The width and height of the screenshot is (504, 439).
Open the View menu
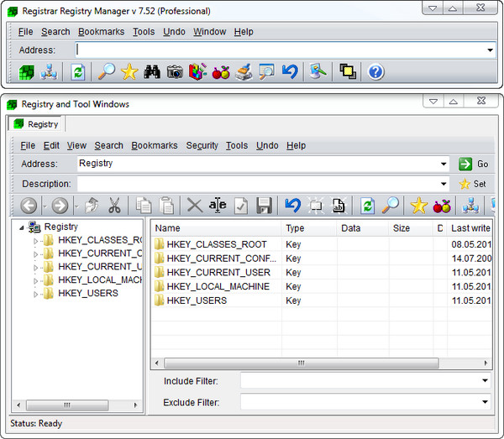(x=76, y=145)
